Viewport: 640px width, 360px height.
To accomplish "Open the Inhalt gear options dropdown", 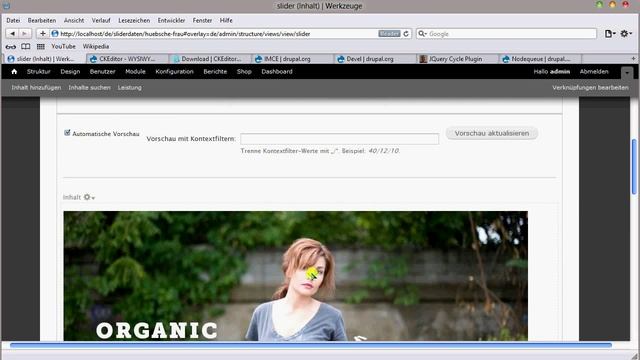I will (x=89, y=197).
